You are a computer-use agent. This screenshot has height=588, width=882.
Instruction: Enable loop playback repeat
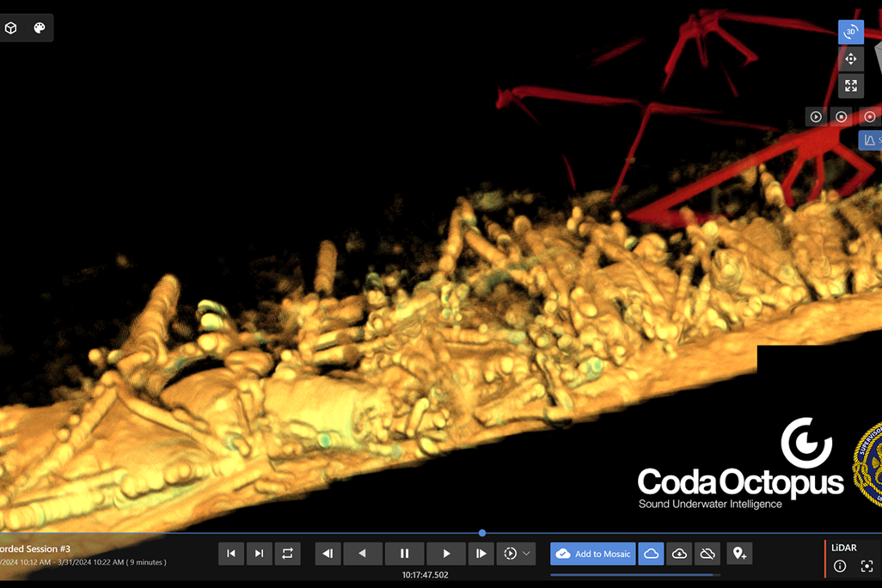[287, 554]
